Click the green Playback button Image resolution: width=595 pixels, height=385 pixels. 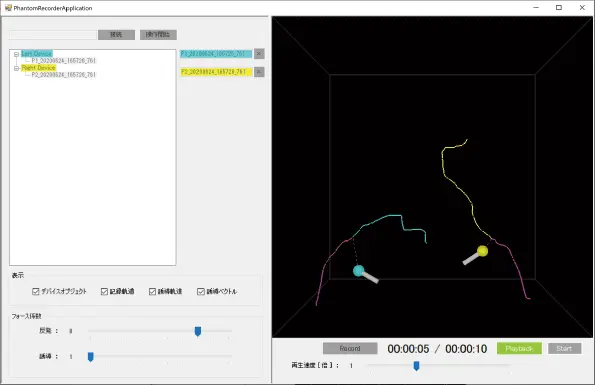click(519, 348)
